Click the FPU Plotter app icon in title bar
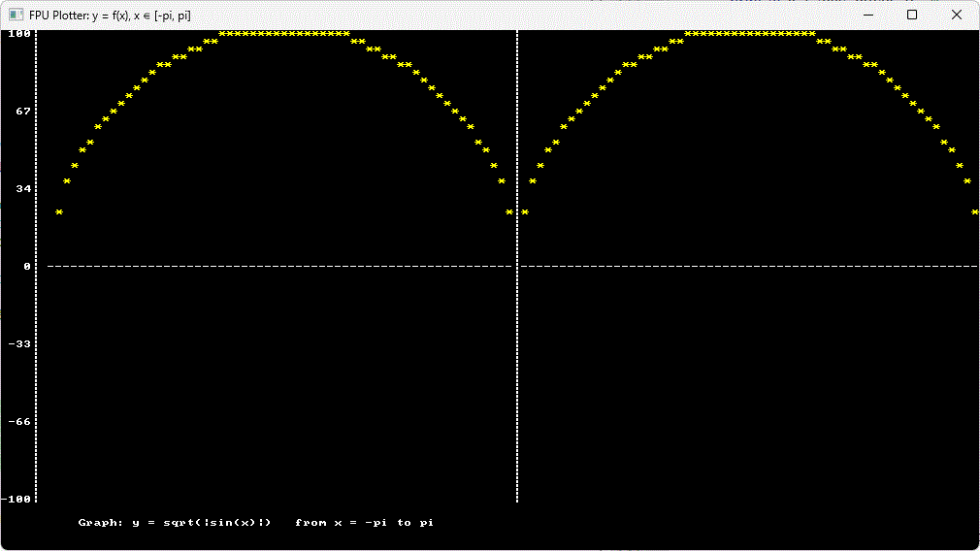 (16, 15)
